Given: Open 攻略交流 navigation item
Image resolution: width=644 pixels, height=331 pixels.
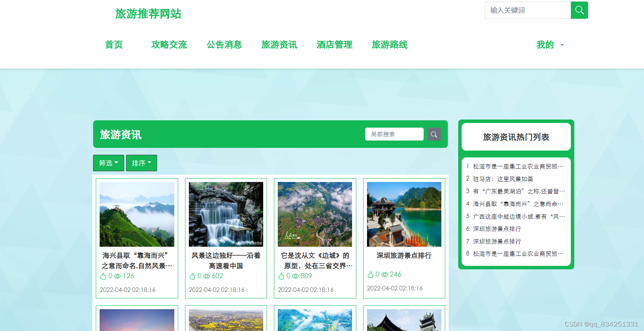Looking at the screenshot, I should [169, 45].
